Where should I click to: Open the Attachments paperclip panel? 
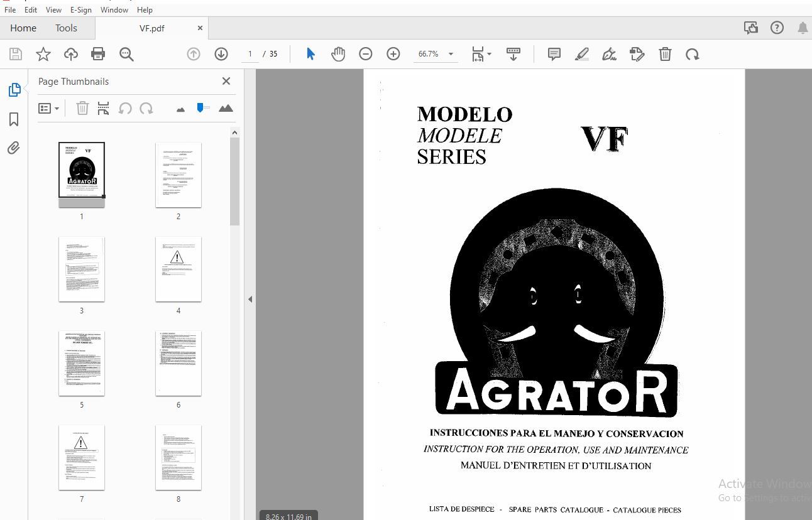tap(14, 148)
